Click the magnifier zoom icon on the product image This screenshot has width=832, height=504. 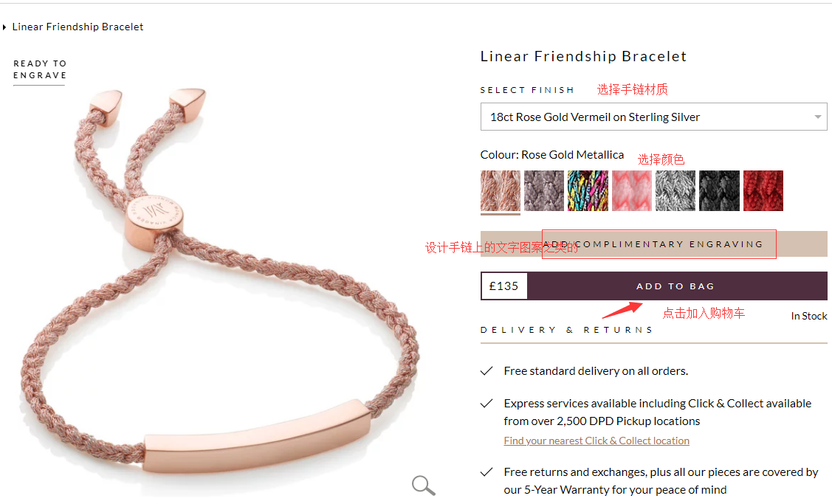coord(424,485)
